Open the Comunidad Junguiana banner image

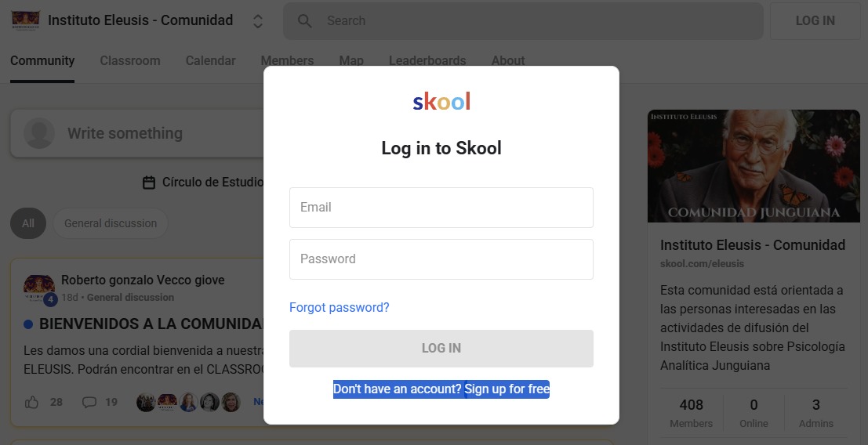click(754, 166)
